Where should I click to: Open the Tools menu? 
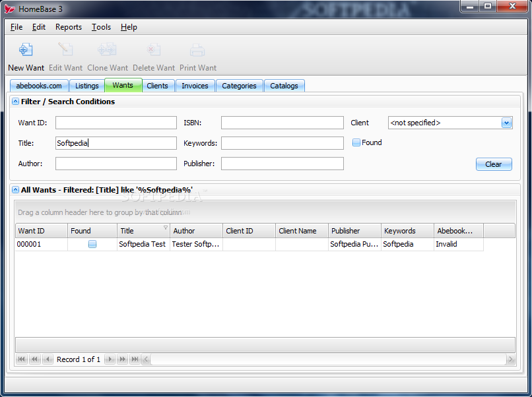pos(101,27)
